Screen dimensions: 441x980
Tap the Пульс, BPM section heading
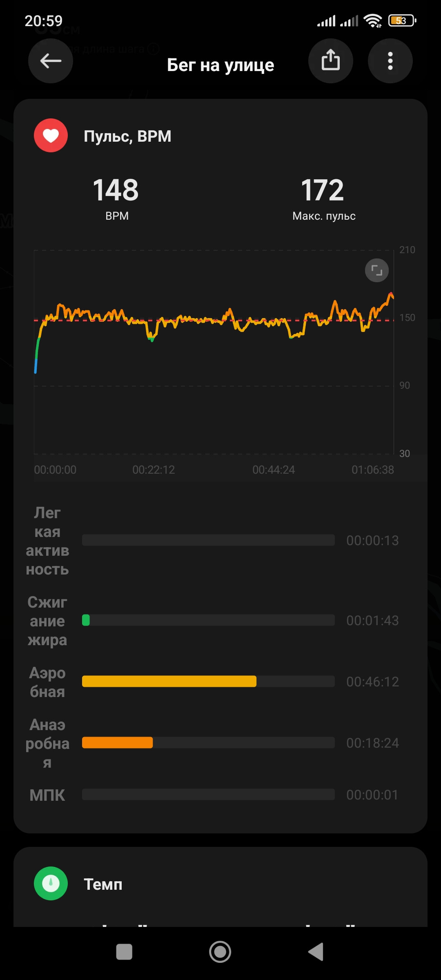(x=127, y=136)
